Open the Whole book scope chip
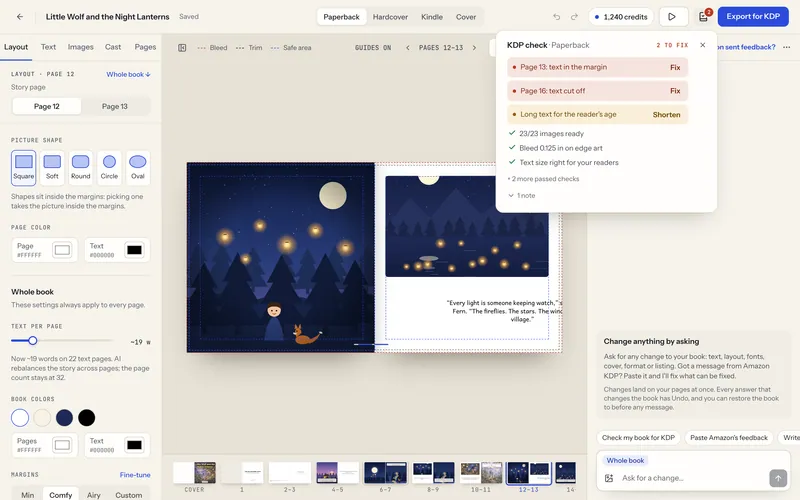 pos(625,460)
